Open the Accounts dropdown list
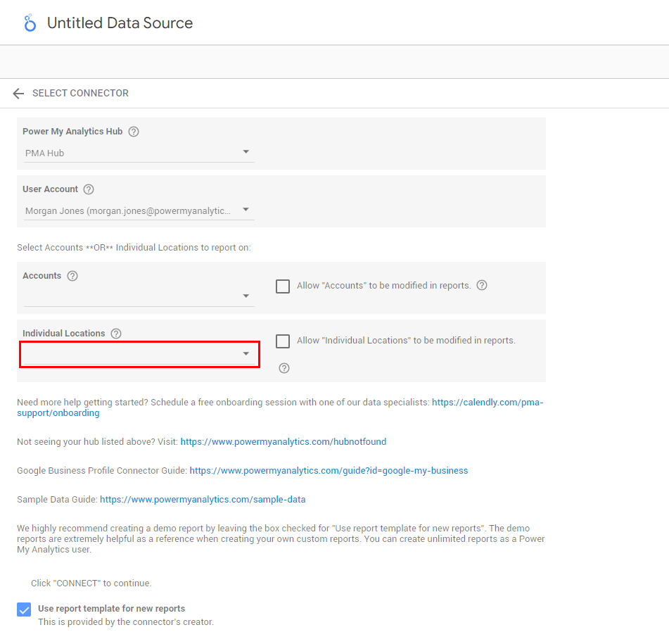The image size is (669, 644). tap(139, 296)
